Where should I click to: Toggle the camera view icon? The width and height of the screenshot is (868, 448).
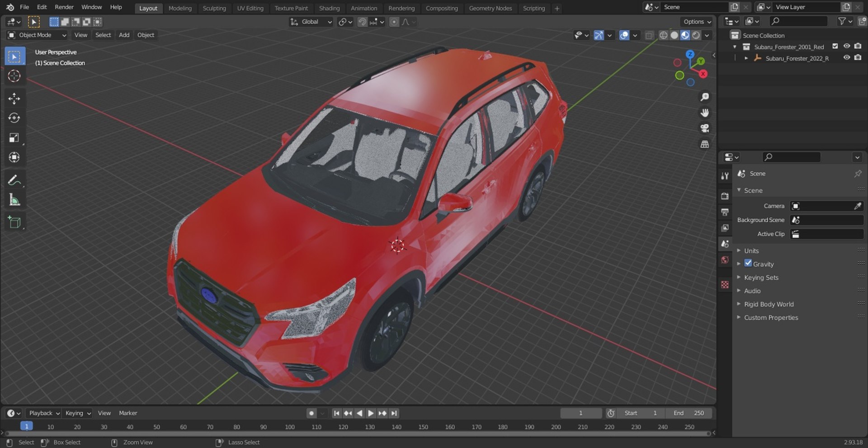click(704, 128)
